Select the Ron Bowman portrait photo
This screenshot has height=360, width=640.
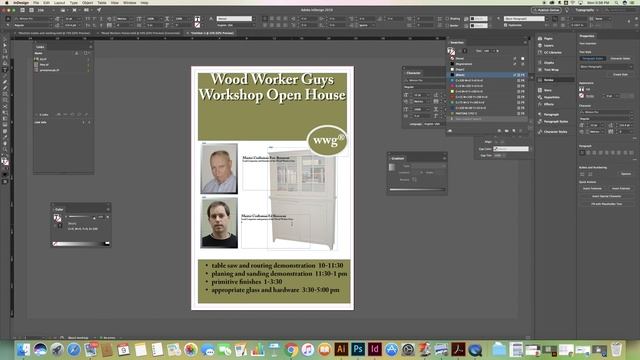click(219, 168)
